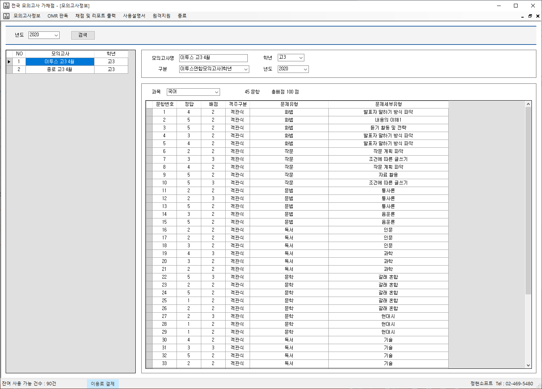Click the 배점 cell of question 31

(213, 348)
